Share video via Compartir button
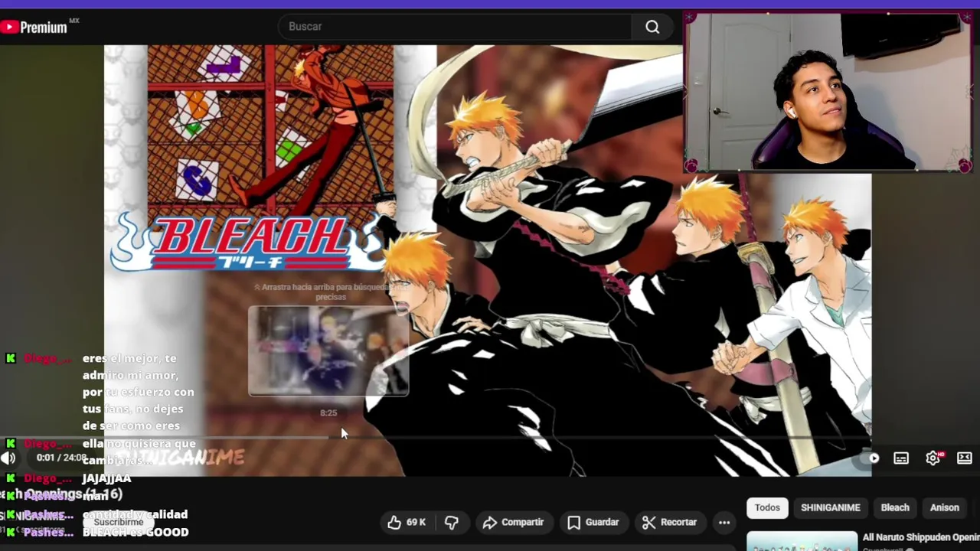Viewport: 980px width, 551px height. point(513,522)
